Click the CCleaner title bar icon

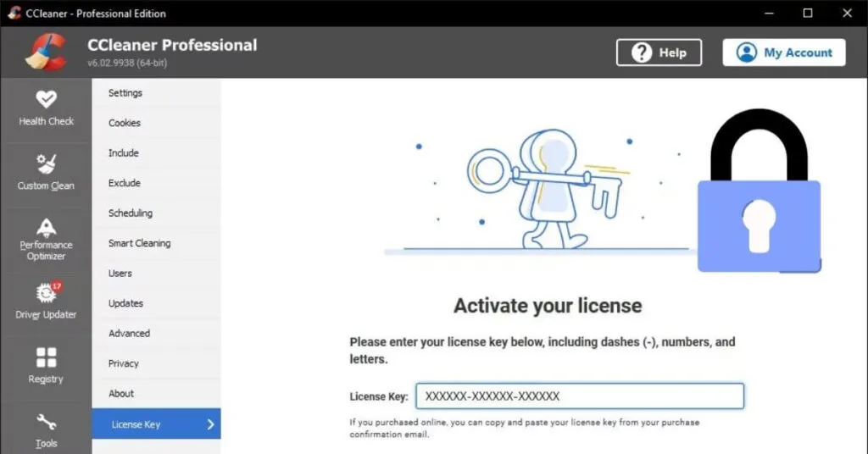[x=14, y=13]
